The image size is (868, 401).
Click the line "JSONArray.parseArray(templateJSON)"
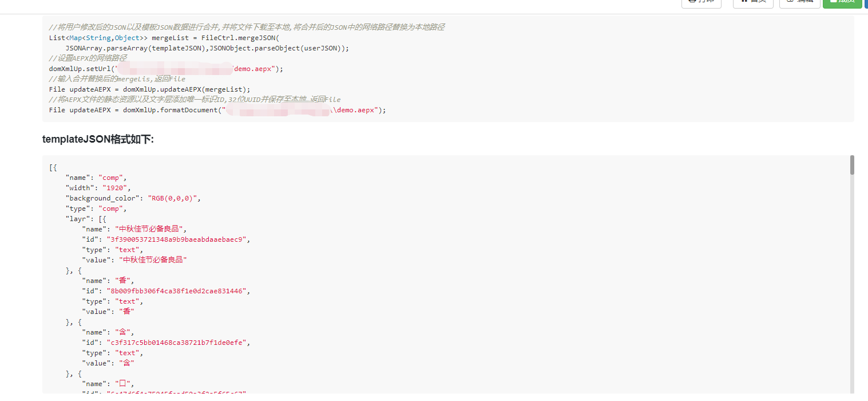(207, 48)
